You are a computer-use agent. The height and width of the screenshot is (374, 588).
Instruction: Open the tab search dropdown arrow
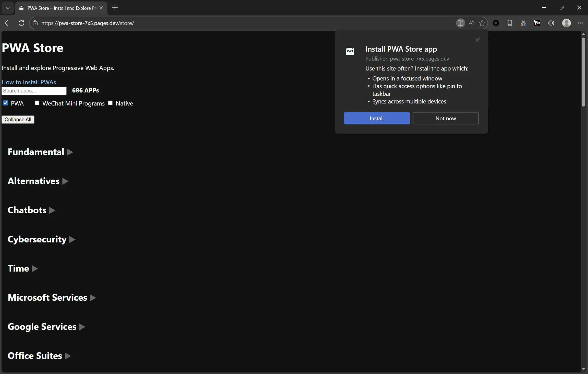pyautogui.click(x=7, y=8)
